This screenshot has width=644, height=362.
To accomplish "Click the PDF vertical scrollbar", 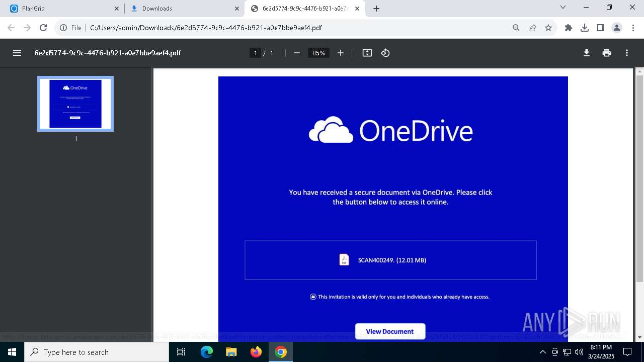I will 639,178.
